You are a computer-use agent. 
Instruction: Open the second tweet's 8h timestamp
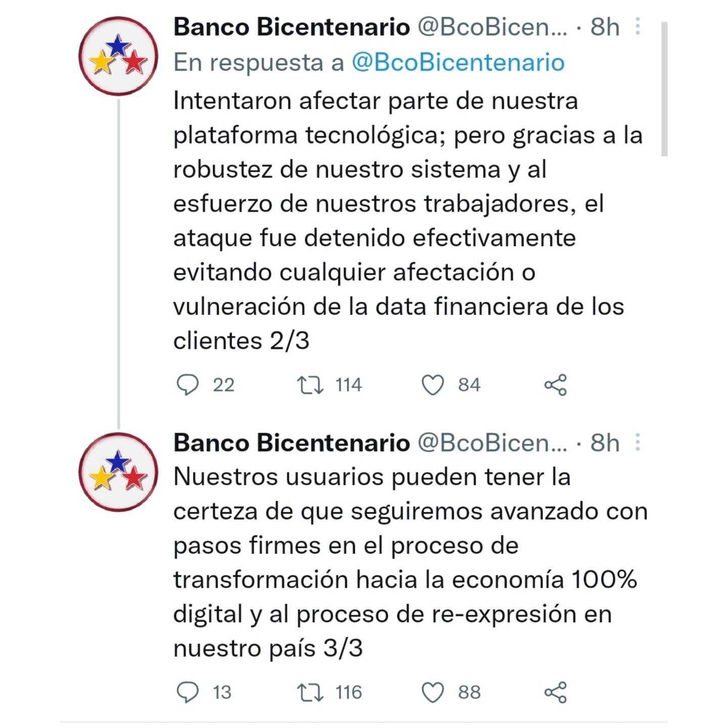605,443
